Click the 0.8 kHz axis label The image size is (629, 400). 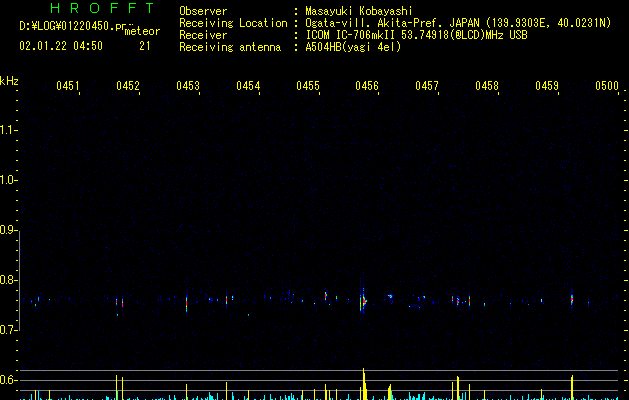tap(8, 280)
